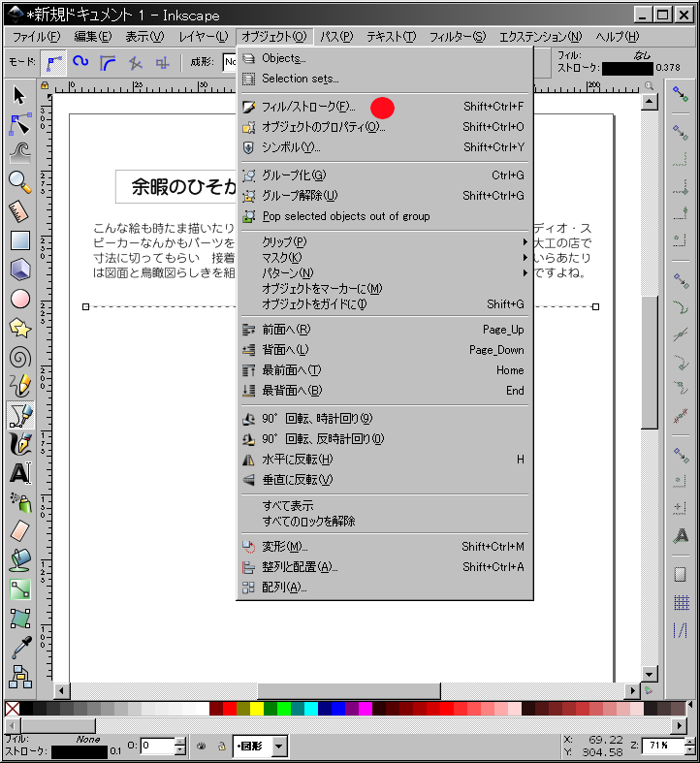Screen dimensions: 700x763
Task: Select the Star polygon tool
Action: [19, 328]
